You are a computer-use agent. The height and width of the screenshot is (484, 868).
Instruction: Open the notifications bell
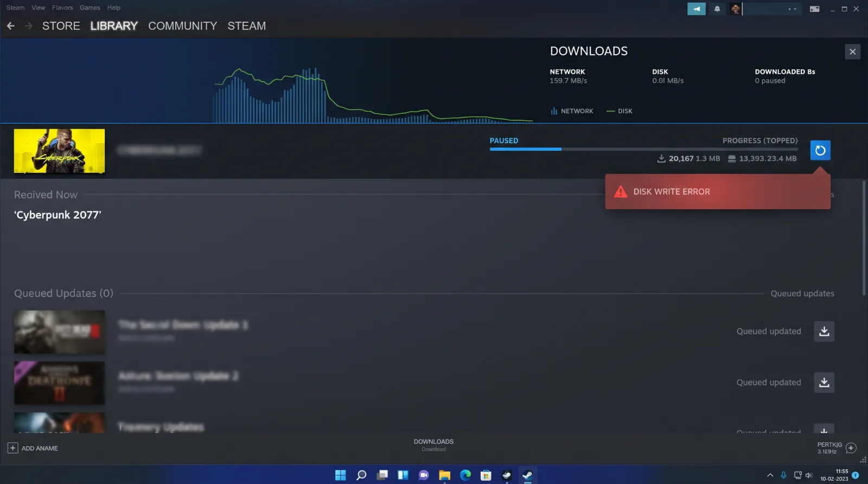tap(717, 9)
